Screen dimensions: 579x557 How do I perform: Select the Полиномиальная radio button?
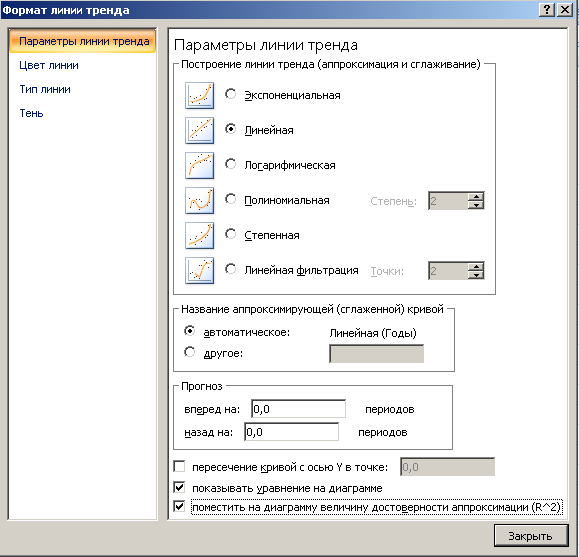[x=231, y=199]
